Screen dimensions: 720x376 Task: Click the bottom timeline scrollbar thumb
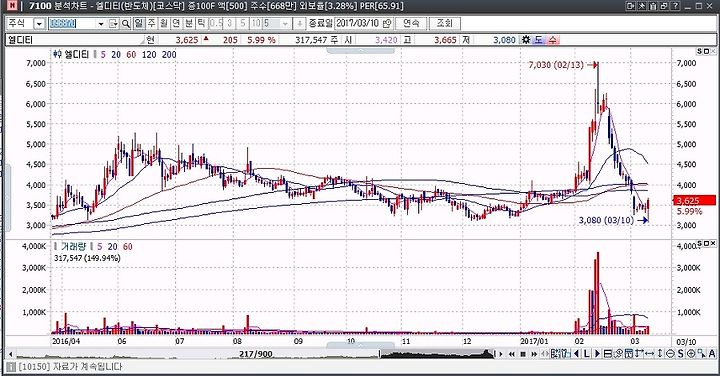pyautogui.click(x=437, y=354)
